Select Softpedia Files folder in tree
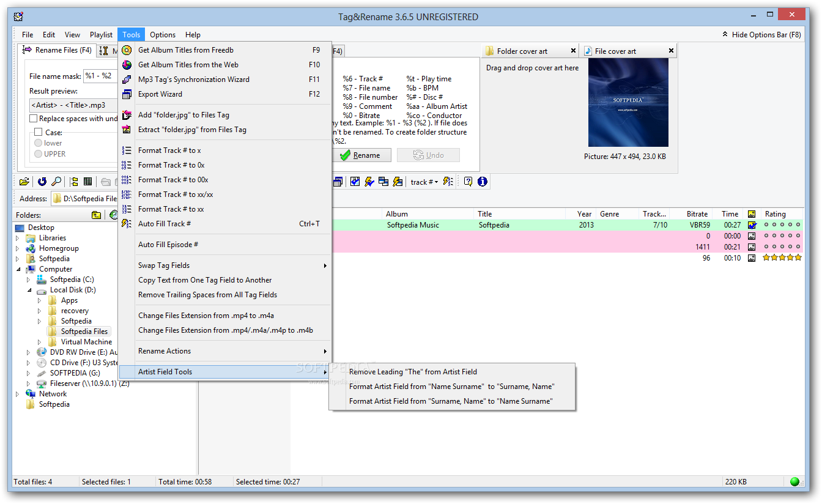822x504 pixels. click(84, 332)
